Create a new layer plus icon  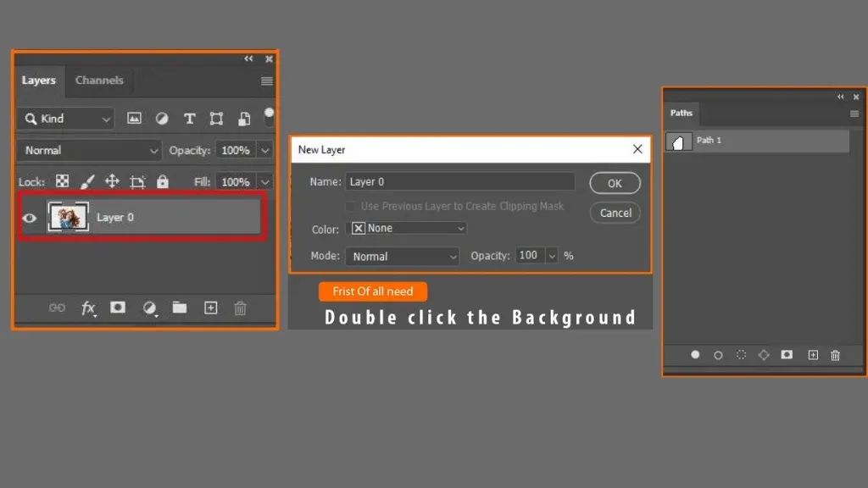click(x=211, y=308)
